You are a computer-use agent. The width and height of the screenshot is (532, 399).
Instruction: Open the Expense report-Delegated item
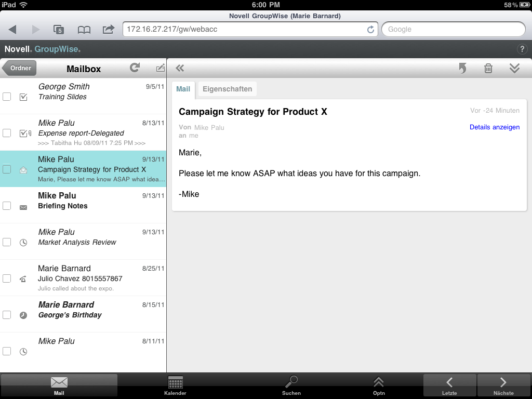pyautogui.click(x=83, y=132)
